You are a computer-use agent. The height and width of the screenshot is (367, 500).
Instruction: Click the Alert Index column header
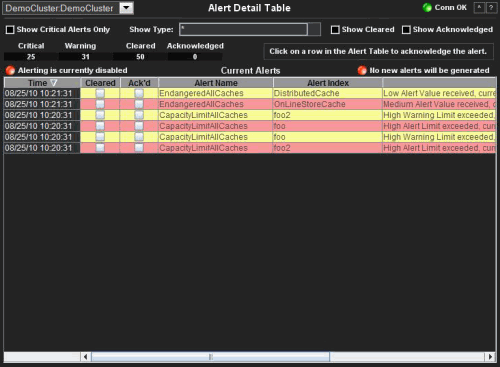point(328,83)
